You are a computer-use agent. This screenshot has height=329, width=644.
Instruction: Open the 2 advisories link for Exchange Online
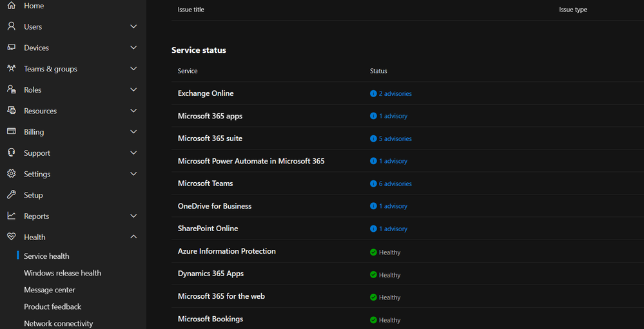tap(395, 93)
